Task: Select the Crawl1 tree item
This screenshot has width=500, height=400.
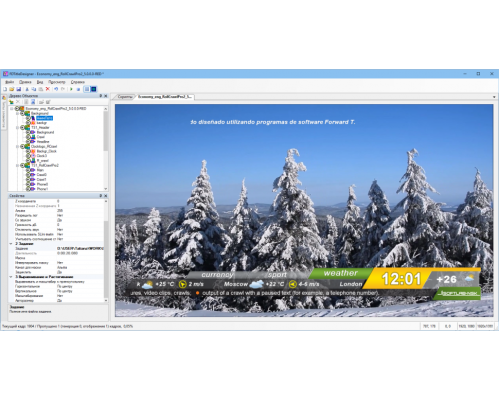Action: (x=42, y=179)
